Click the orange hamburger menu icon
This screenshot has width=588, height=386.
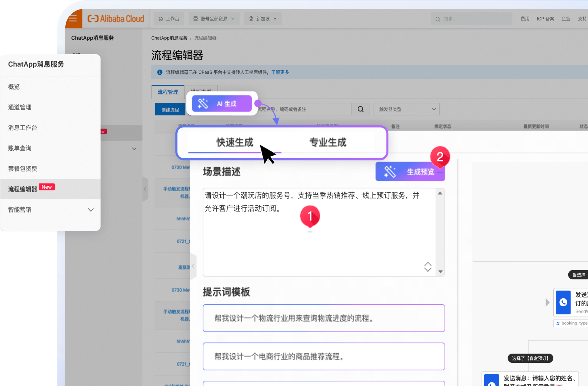(x=73, y=19)
